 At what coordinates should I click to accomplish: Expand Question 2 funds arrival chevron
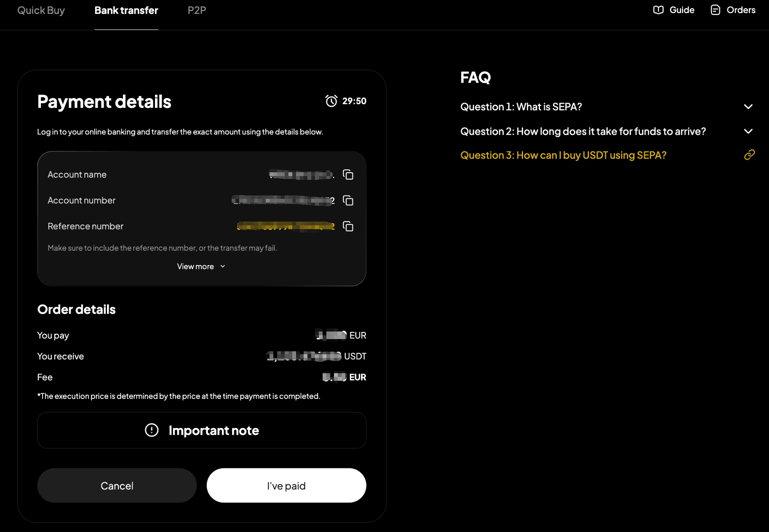pos(748,131)
